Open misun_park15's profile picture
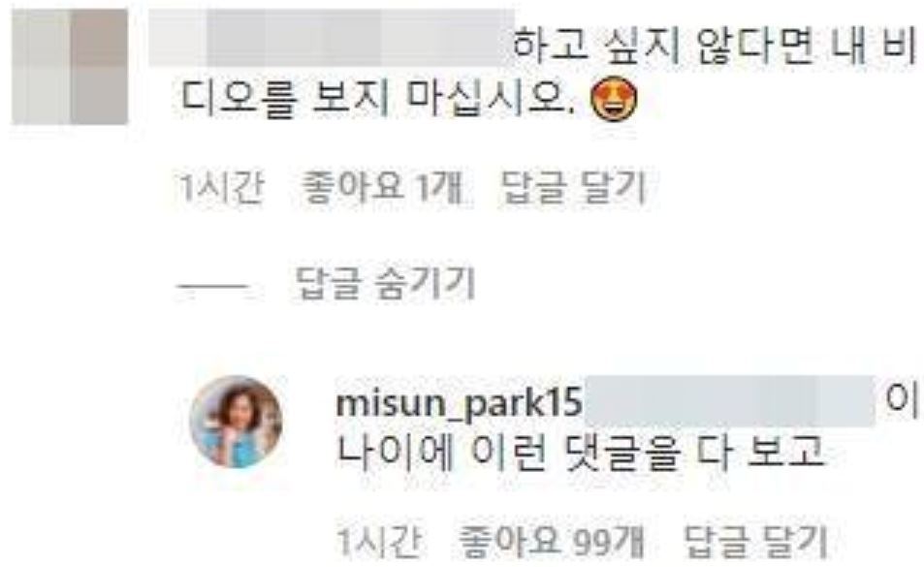The image size is (924, 567). click(236, 422)
